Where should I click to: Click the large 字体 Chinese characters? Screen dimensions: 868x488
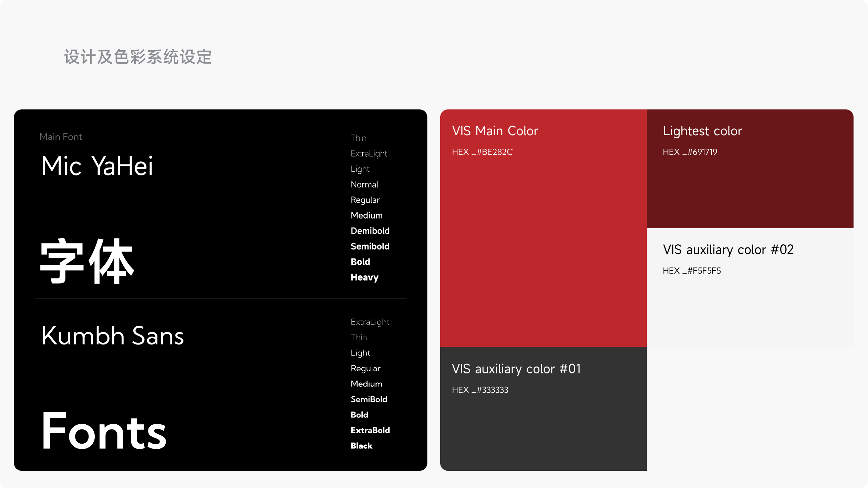pos(87,262)
